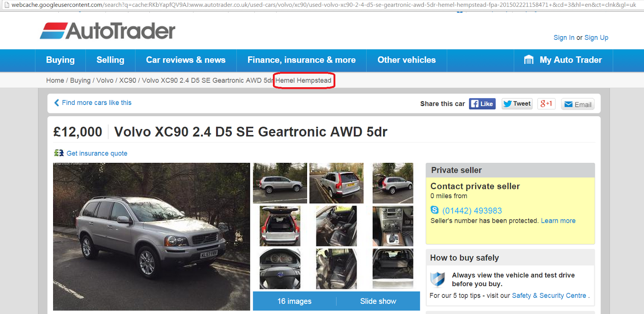Share this car via Email

click(578, 105)
